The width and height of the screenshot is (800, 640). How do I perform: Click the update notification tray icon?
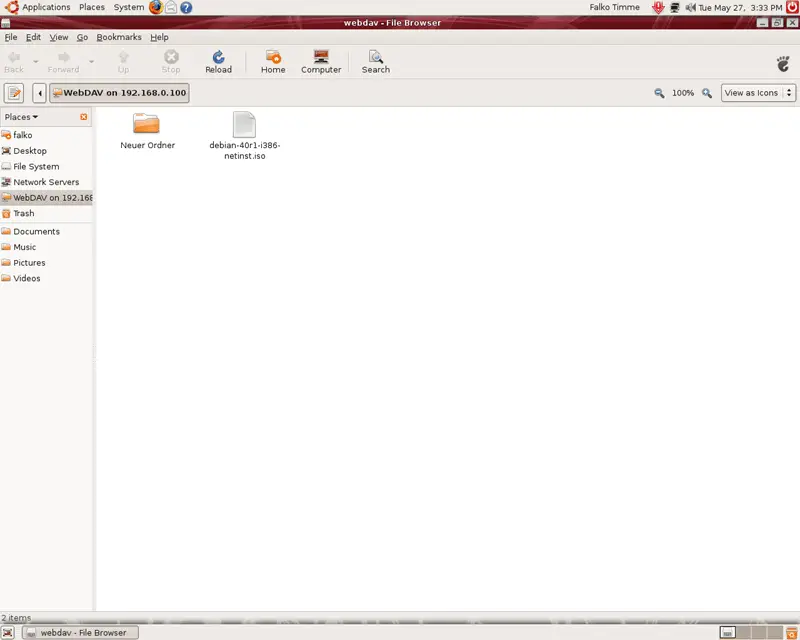[658, 7]
